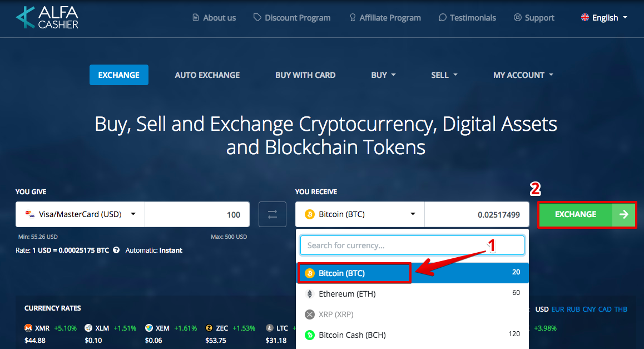This screenshot has width=644, height=349.
Task: Switch currency rates to RUB
Action: 573,309
